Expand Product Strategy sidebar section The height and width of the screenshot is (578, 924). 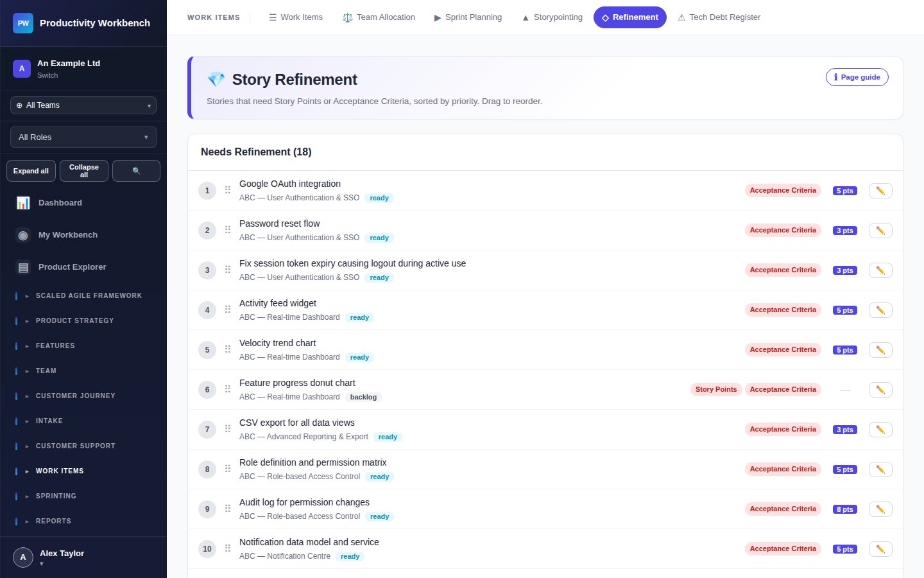click(83, 321)
